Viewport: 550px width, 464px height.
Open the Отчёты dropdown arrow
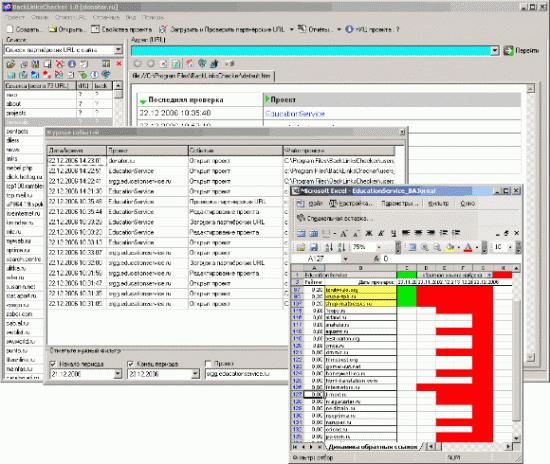coord(339,29)
